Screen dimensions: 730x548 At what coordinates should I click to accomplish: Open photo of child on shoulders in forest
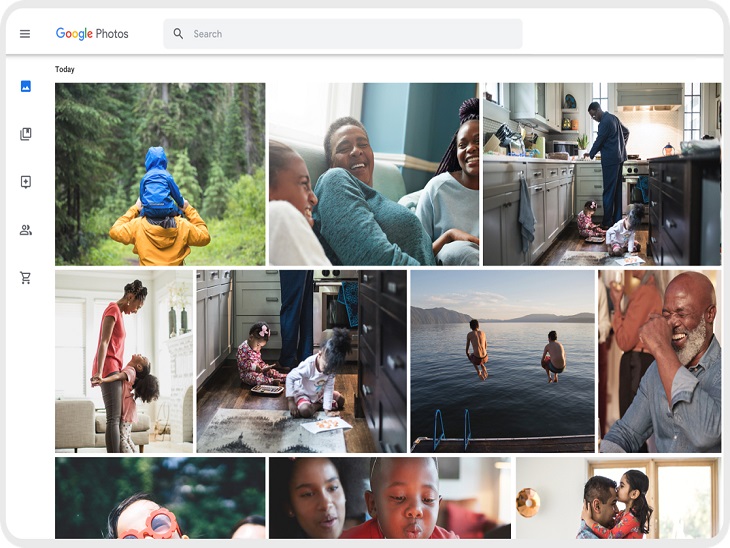(160, 174)
